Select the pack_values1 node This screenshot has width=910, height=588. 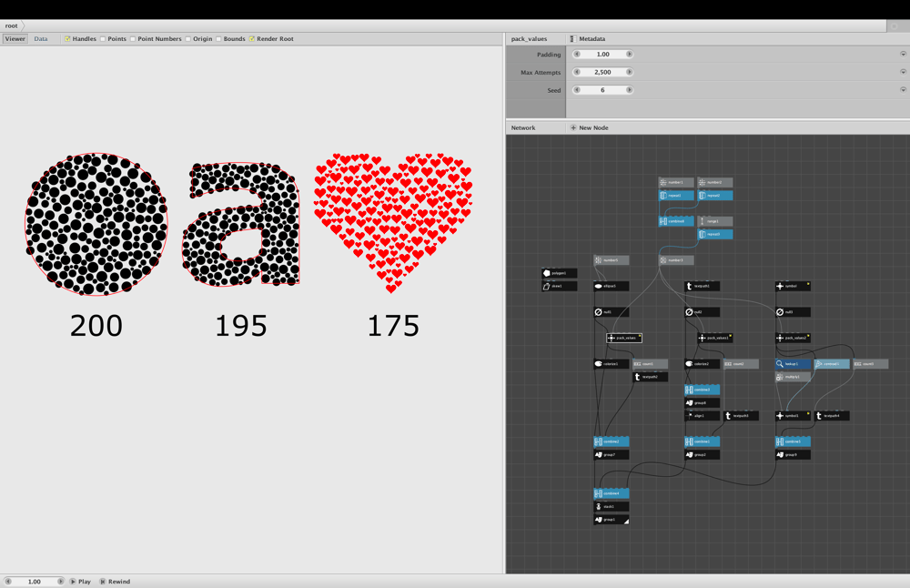click(x=715, y=338)
